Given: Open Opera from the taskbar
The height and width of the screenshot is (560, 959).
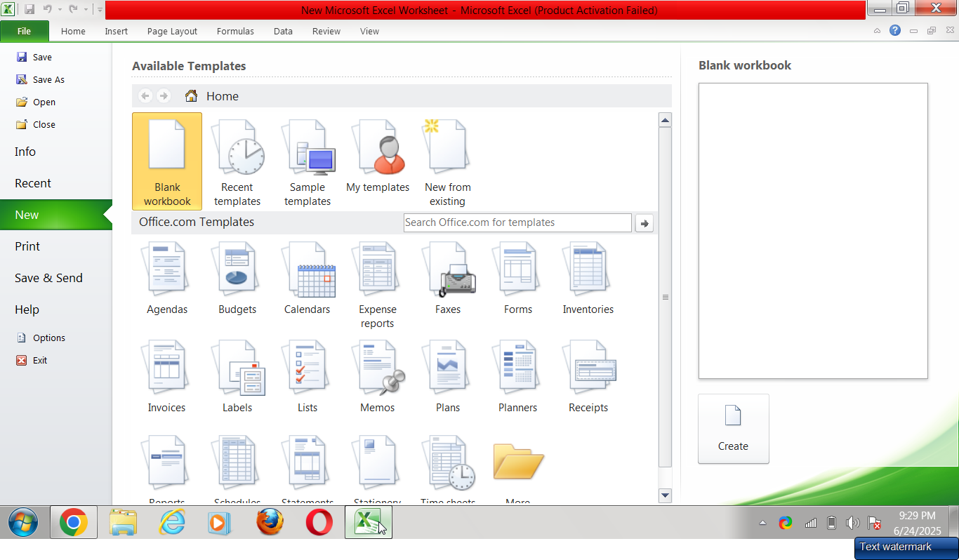Looking at the screenshot, I should (x=319, y=523).
